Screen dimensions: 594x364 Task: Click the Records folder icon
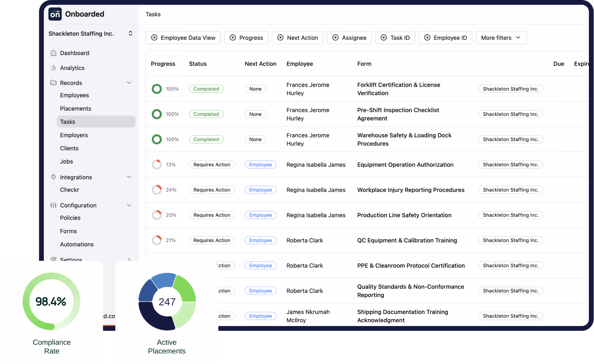coord(53,83)
